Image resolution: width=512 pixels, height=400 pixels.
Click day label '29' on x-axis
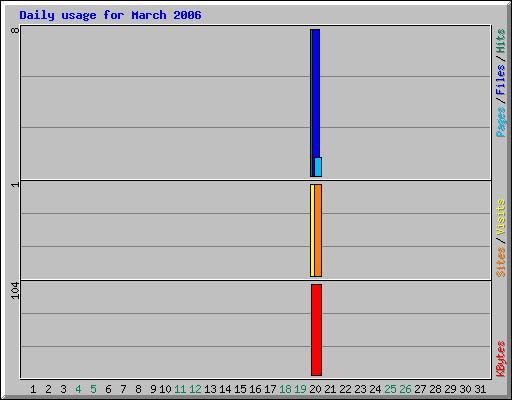pyautogui.click(x=450, y=389)
